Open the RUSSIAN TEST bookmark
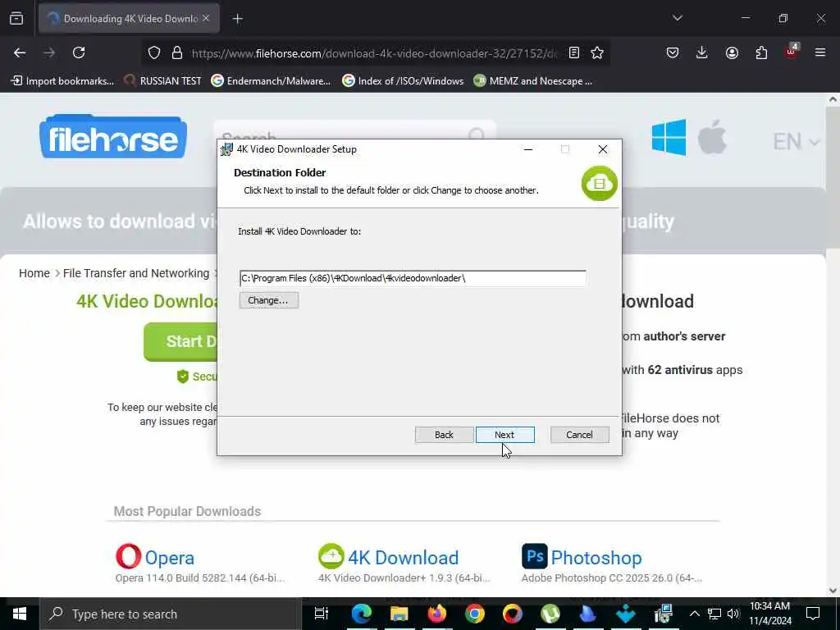This screenshot has height=630, width=840. [x=163, y=81]
